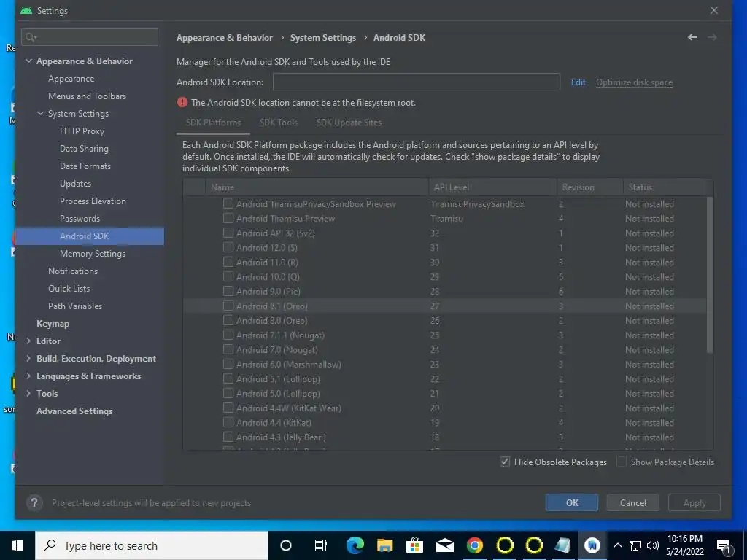Screen dimensions: 747x560
Task: Switch to the SDK Update Sites tab
Action: (349, 122)
